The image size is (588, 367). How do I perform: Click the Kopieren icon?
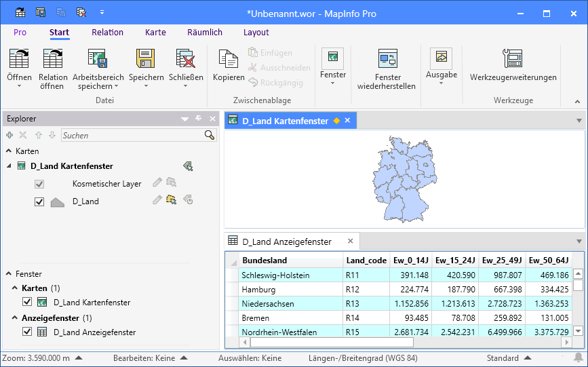tap(229, 58)
